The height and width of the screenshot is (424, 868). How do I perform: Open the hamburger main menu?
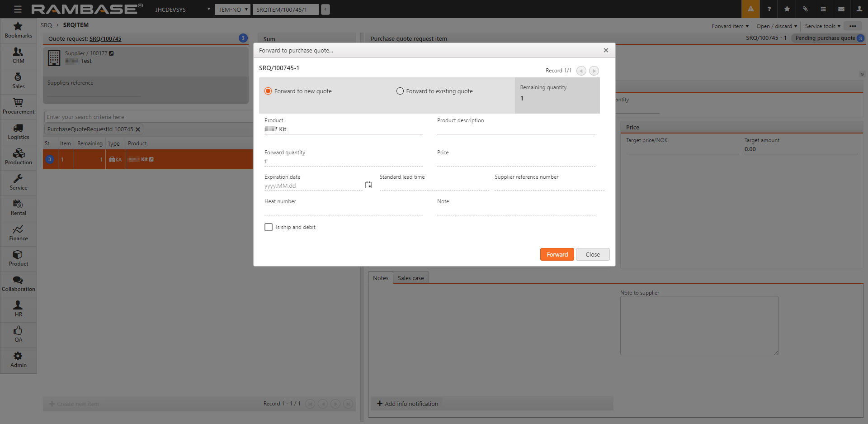tap(18, 9)
